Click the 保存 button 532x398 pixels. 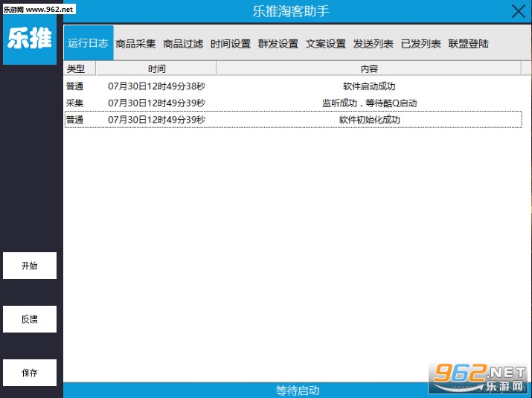pos(30,373)
